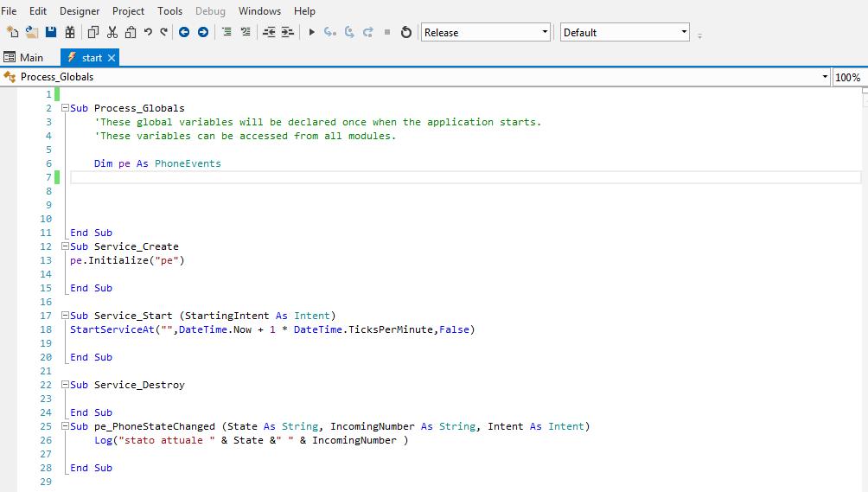Stop execution with the stop icon
The height and width of the screenshot is (492, 868).
[x=387, y=32]
